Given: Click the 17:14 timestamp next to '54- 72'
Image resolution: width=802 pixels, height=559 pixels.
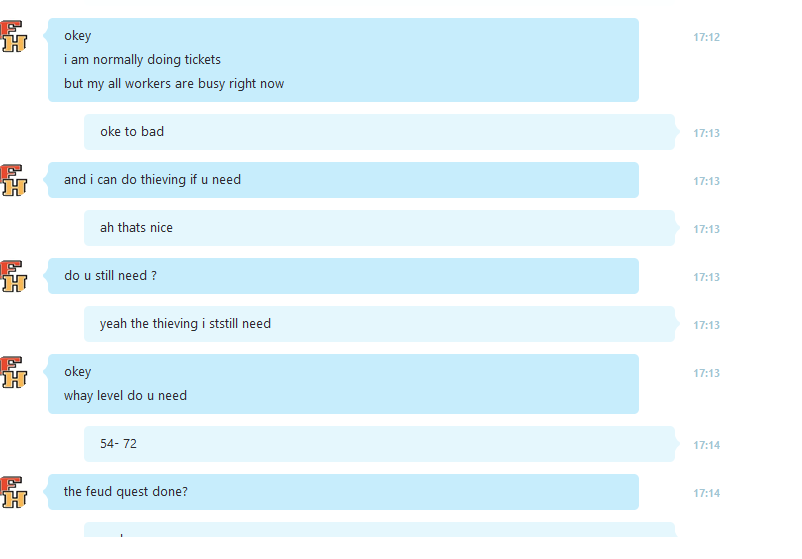Looking at the screenshot, I should point(706,445).
